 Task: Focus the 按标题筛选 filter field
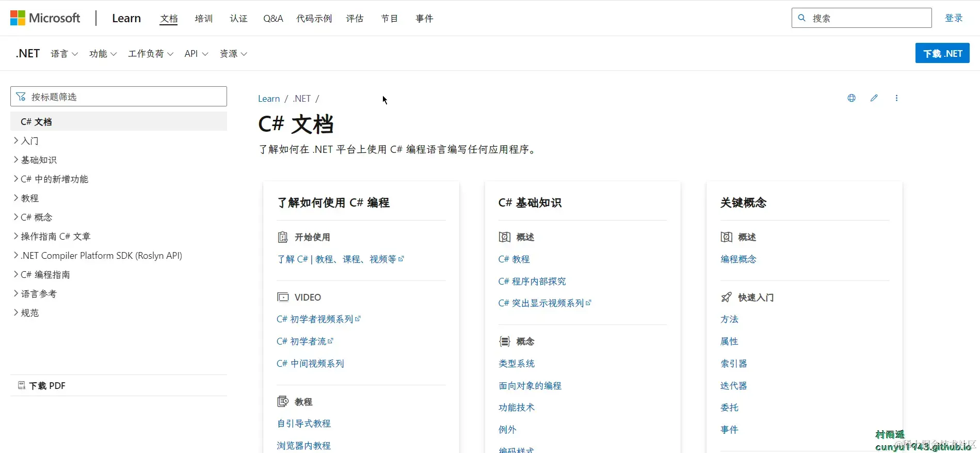click(119, 97)
